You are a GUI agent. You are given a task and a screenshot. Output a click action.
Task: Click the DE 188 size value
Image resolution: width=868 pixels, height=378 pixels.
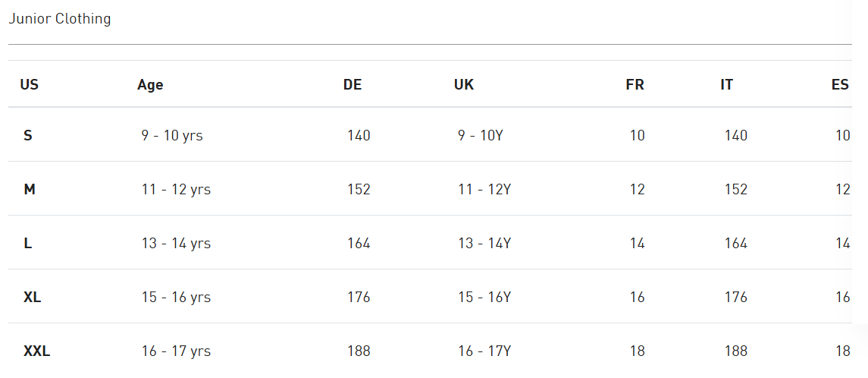tap(359, 351)
